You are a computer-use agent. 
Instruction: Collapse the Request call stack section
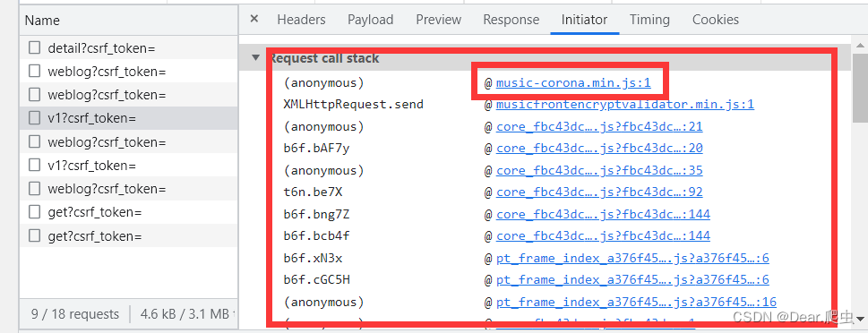255,57
